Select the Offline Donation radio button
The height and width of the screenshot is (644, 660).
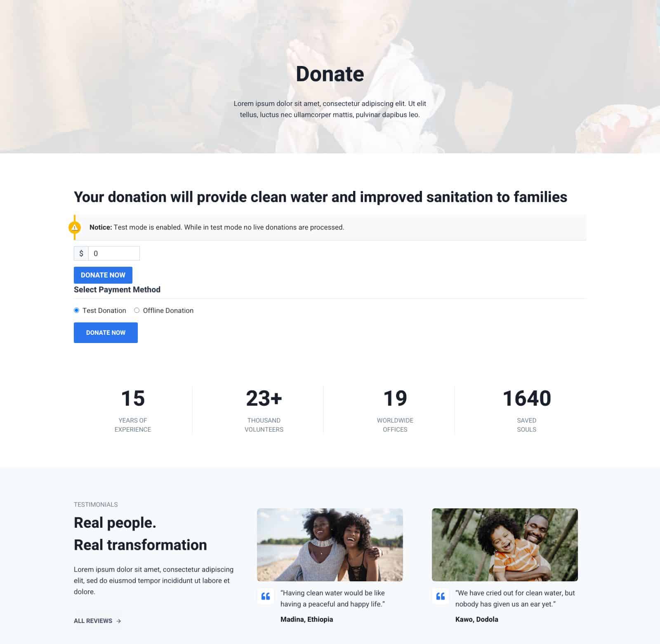point(137,310)
